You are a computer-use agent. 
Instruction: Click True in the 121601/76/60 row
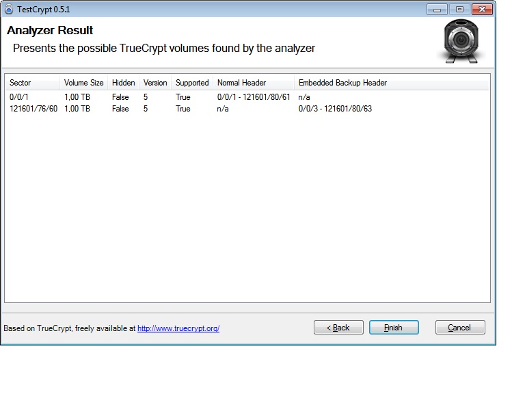point(183,109)
